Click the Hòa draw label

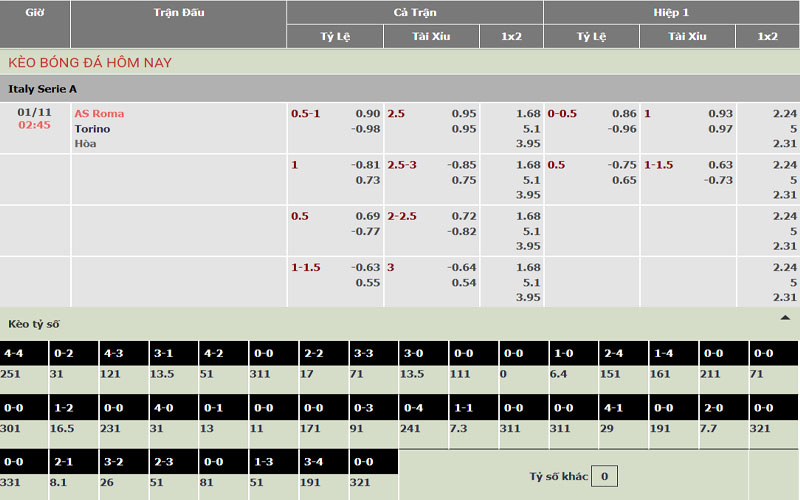[85, 143]
